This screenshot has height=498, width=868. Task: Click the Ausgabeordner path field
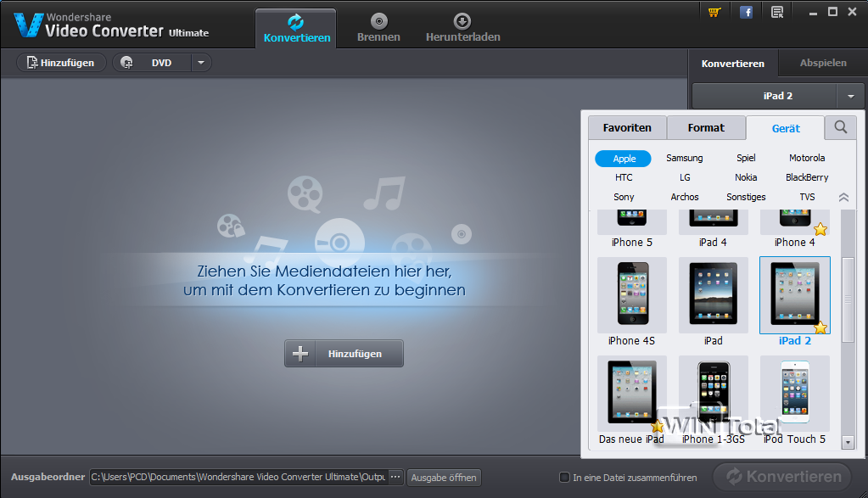[238, 477]
